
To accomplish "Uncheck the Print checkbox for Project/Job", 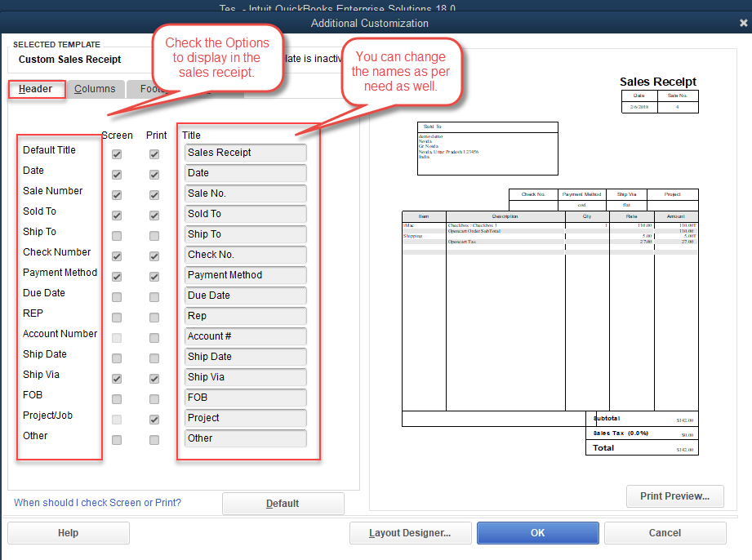I will click(155, 419).
